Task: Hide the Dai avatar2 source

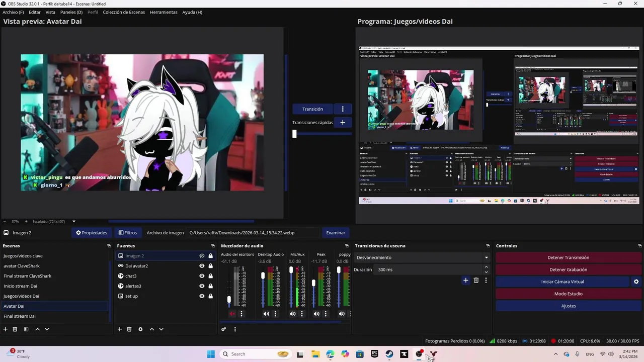Action: [202, 266]
